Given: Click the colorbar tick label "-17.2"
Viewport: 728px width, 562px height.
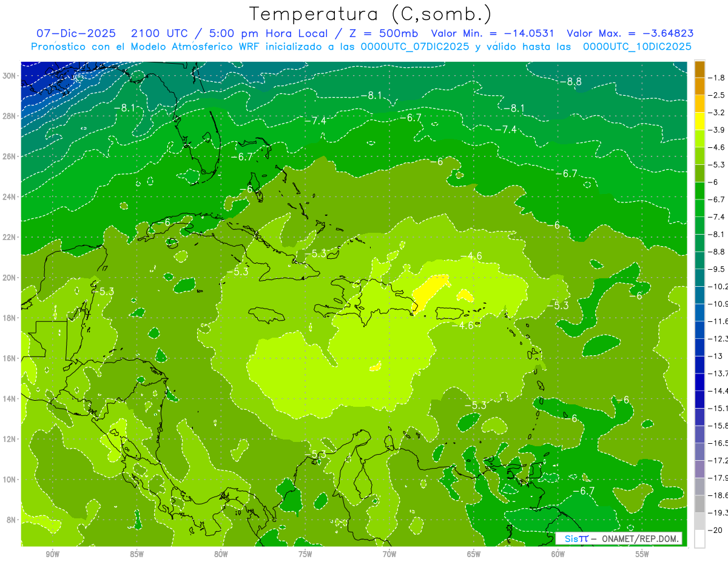Looking at the screenshot, I should 719,460.
